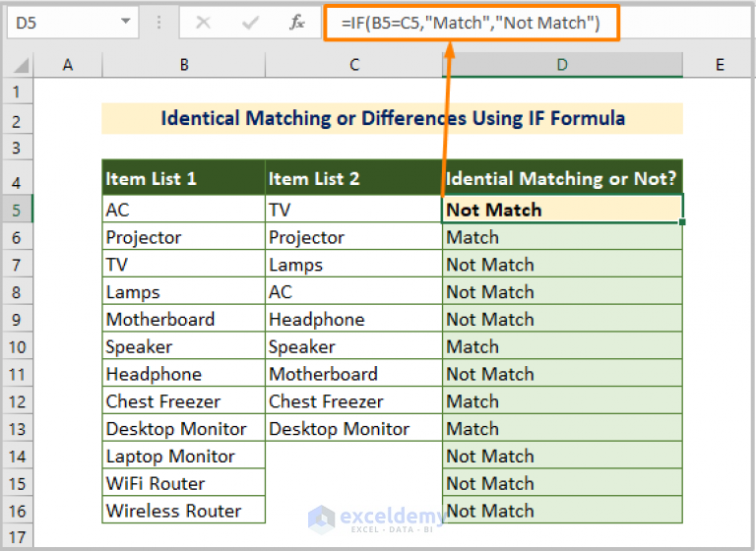Select cell B5 containing "AC"
Viewport: 756px width, 551px height.
tap(184, 210)
